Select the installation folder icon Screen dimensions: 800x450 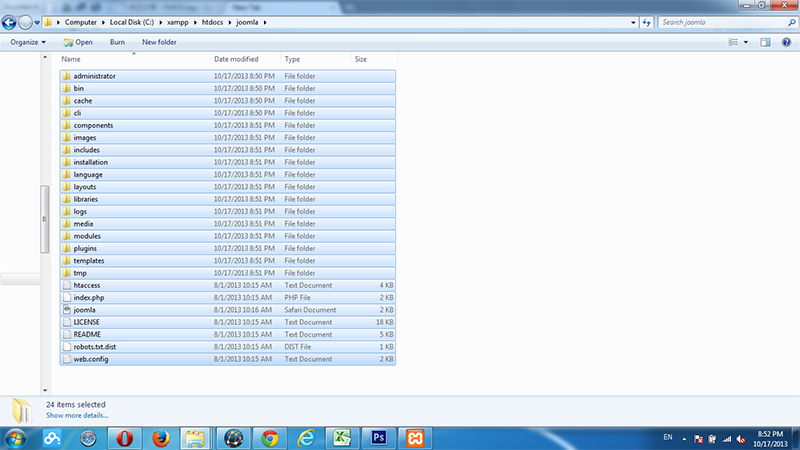67,162
